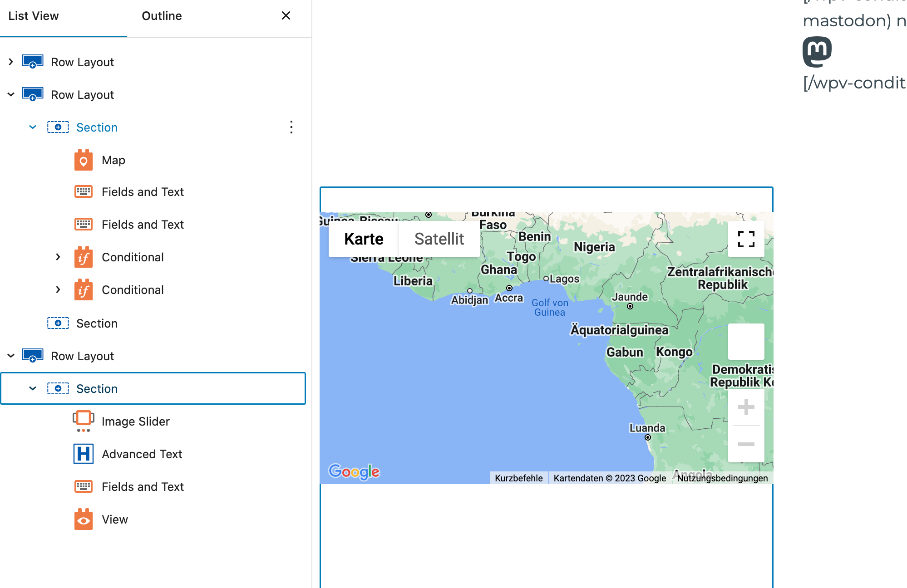This screenshot has width=907, height=588.
Task: Click the Section icon above Map
Action: point(58,127)
